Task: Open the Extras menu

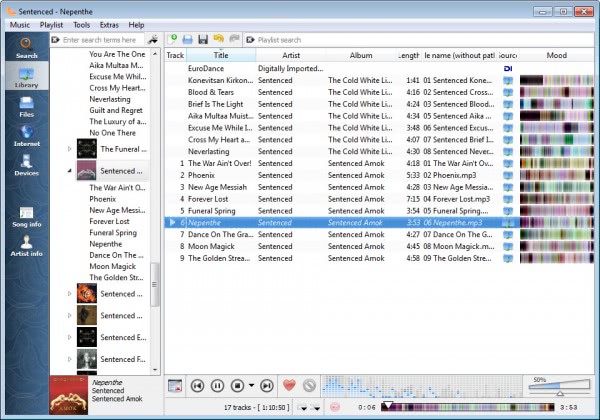Action: [109, 25]
